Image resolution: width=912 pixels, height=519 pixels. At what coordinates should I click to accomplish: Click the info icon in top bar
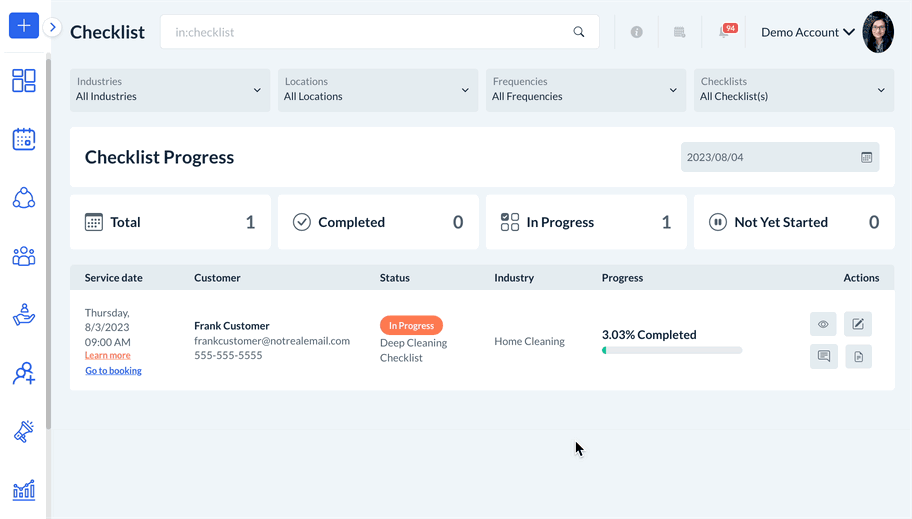tap(636, 32)
